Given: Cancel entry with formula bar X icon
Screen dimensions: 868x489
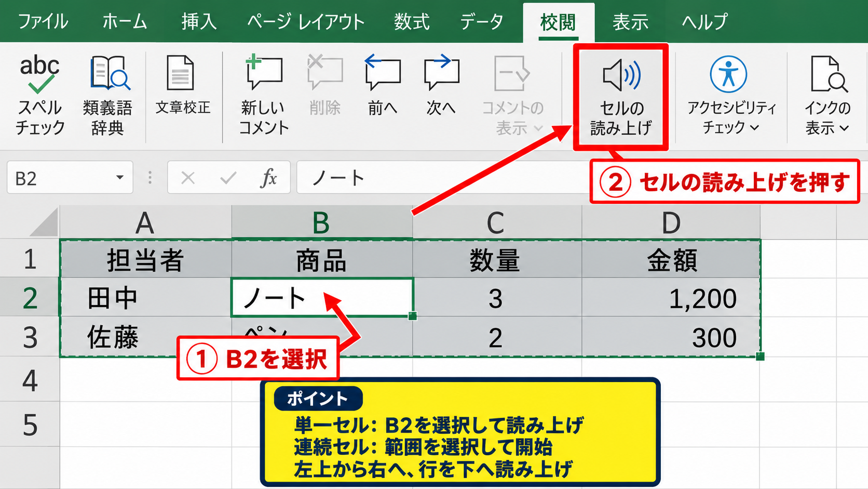Looking at the screenshot, I should click(x=188, y=178).
